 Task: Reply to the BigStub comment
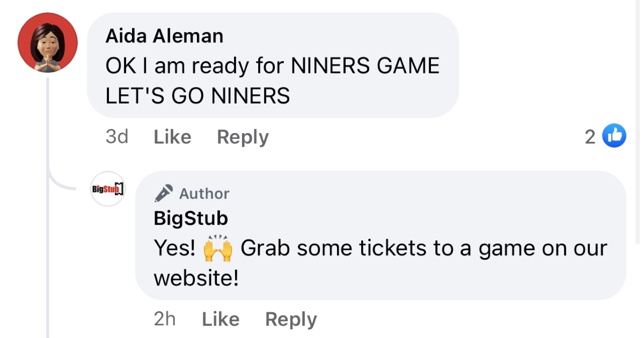click(291, 320)
